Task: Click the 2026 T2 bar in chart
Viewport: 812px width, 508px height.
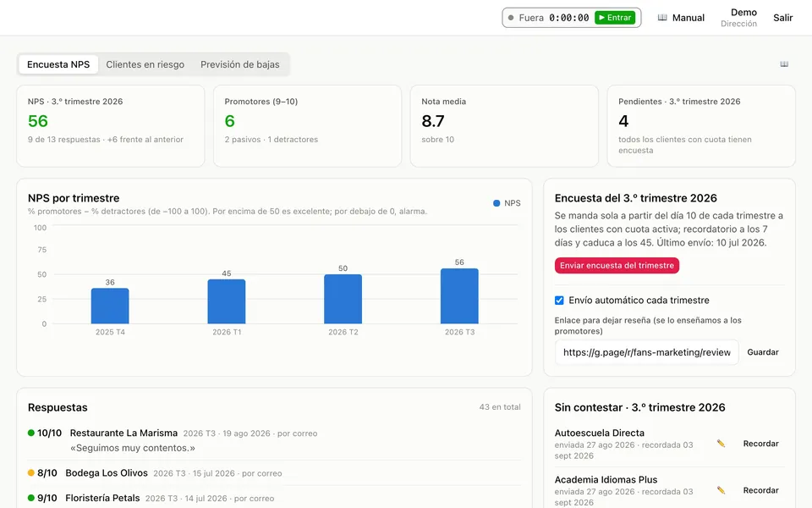Action: pos(343,299)
